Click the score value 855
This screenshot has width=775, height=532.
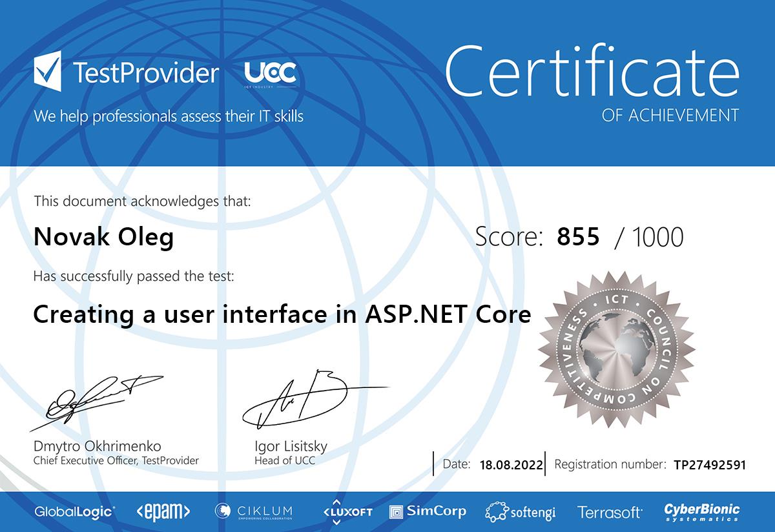click(578, 237)
